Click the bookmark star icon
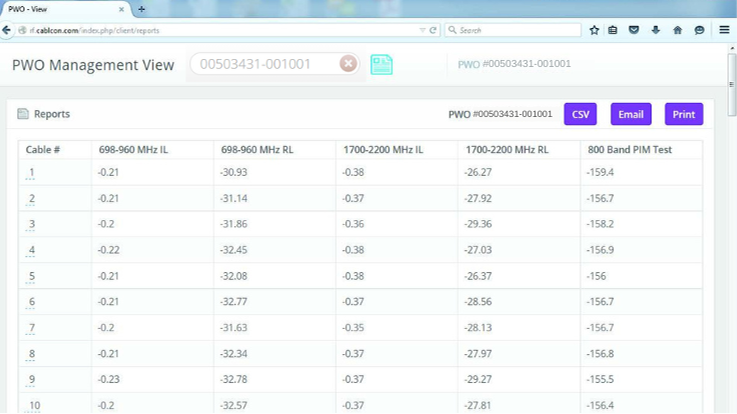 (x=594, y=30)
